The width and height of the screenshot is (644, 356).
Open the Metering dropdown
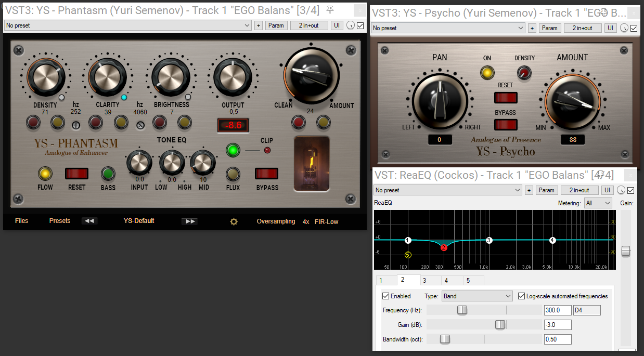click(598, 203)
